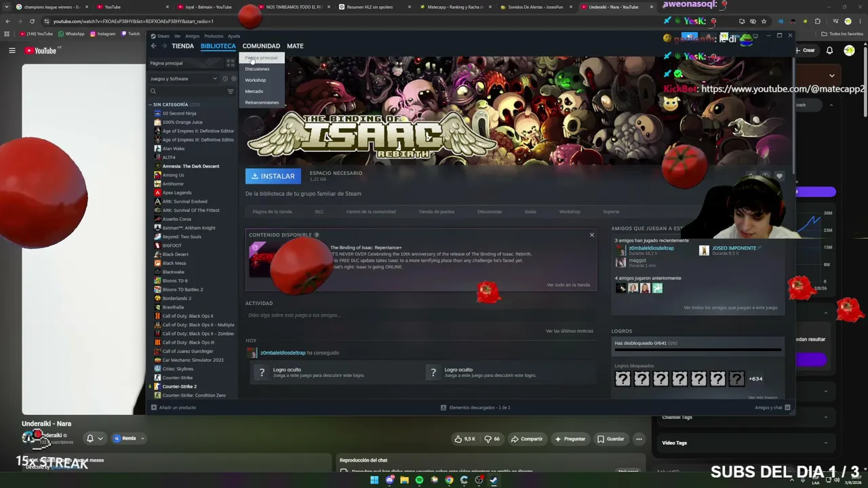Image resolution: width=868 pixels, height=488 pixels.
Task: Collapse the SIN CATEGORÍA section
Action: click(150, 104)
